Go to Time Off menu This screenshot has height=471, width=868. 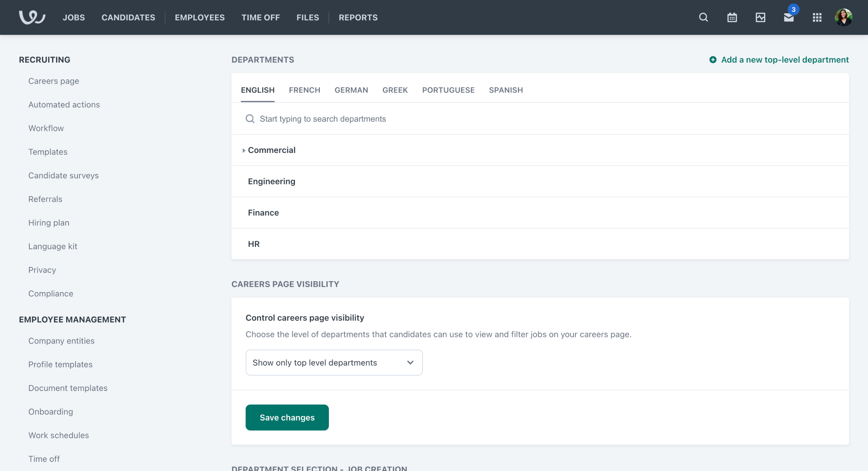click(x=260, y=17)
